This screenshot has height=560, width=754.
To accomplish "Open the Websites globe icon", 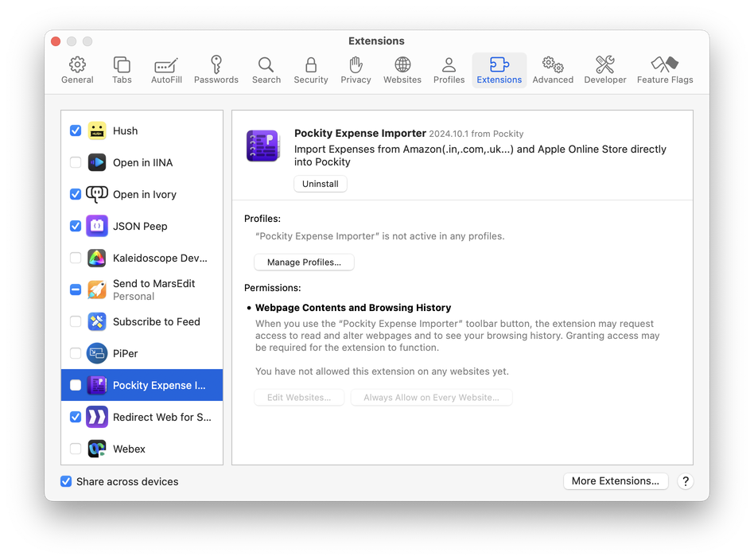I will [x=402, y=64].
